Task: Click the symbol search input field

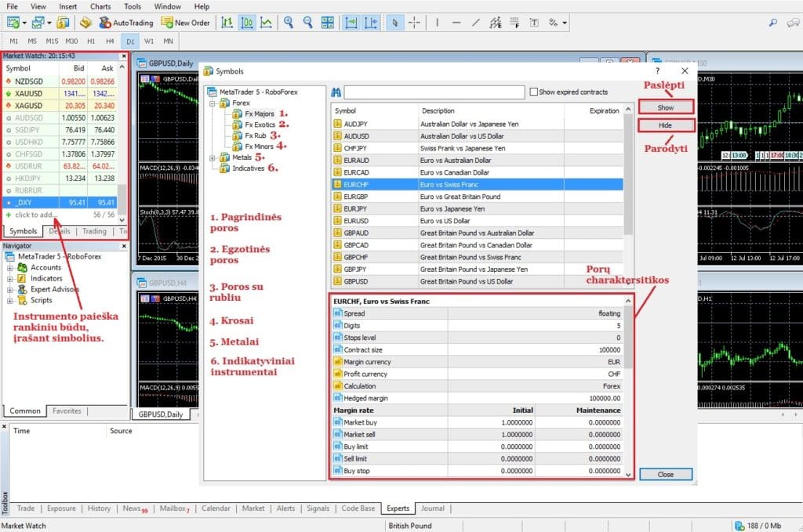Action: [x=434, y=92]
